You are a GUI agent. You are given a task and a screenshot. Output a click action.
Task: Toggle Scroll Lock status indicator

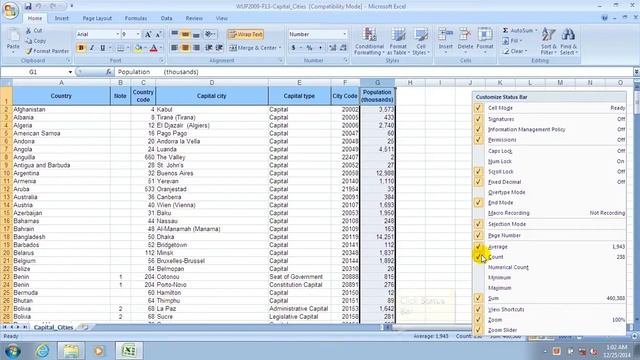tap(549, 171)
